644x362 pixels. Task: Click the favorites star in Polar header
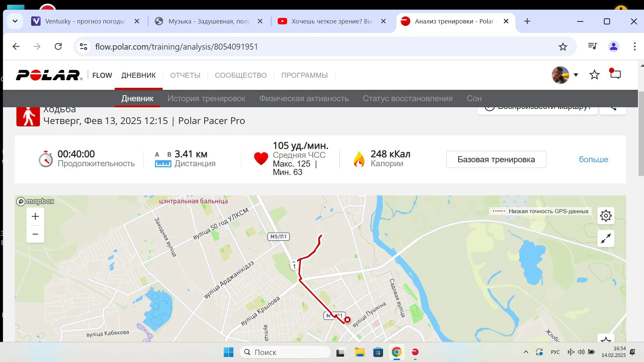coord(594,75)
